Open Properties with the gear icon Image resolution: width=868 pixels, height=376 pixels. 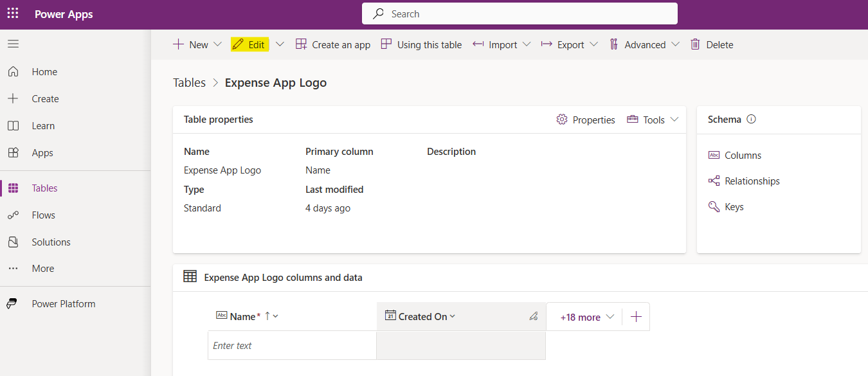(562, 120)
